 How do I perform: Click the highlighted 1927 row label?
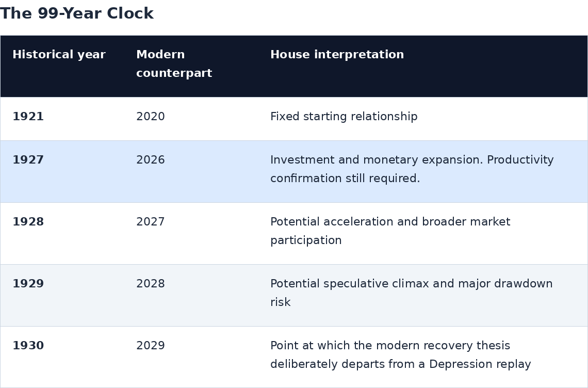pyautogui.click(x=28, y=160)
